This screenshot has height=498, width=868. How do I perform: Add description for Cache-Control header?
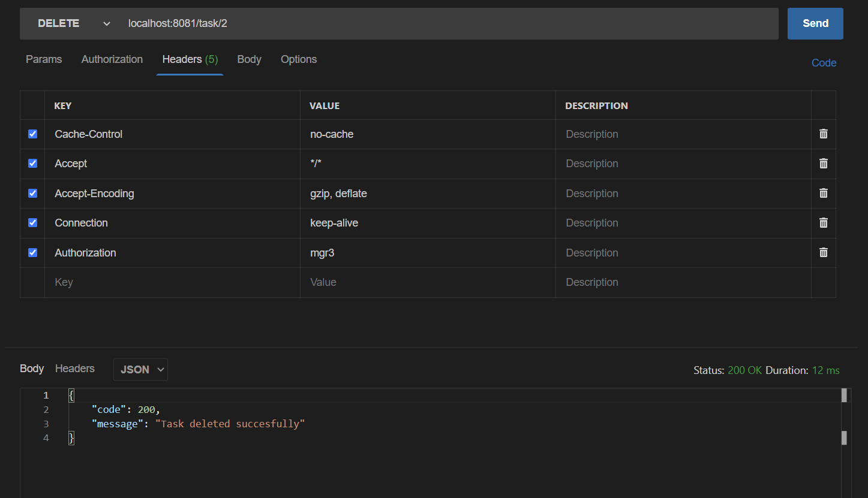[684, 134]
